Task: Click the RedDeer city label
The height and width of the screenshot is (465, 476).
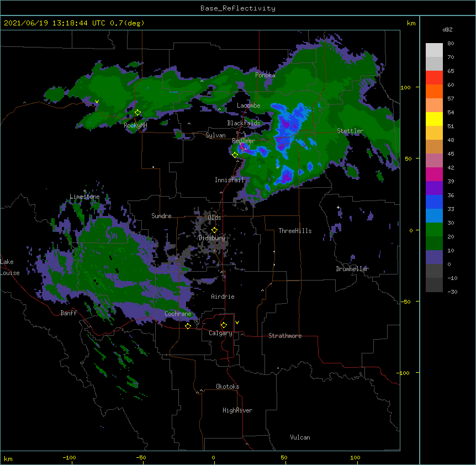Action: [x=244, y=141]
